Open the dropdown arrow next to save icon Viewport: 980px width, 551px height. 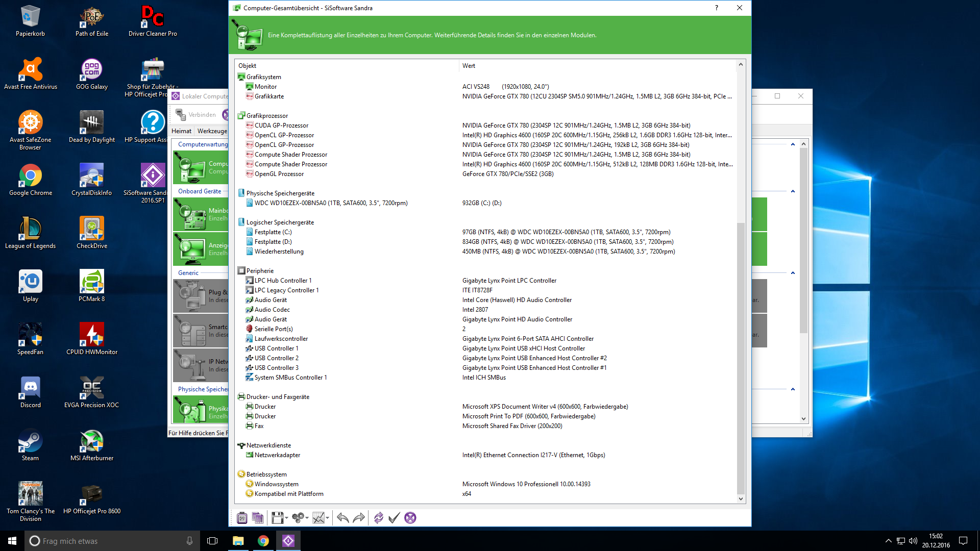286,518
